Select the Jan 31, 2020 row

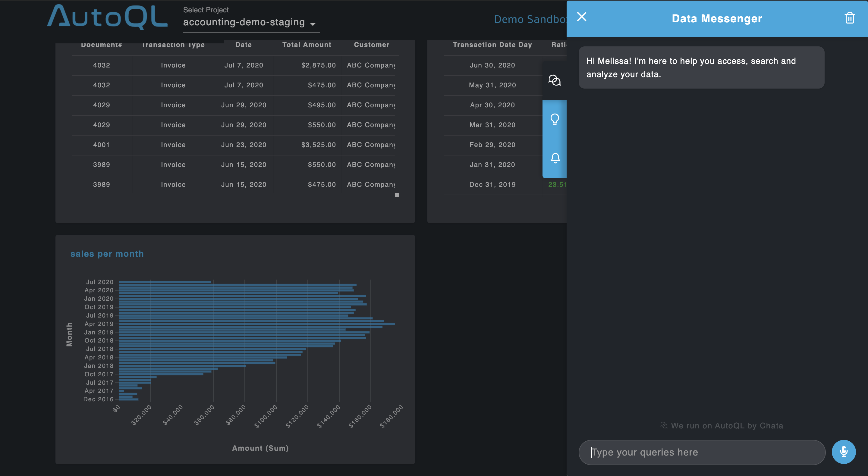click(492, 165)
